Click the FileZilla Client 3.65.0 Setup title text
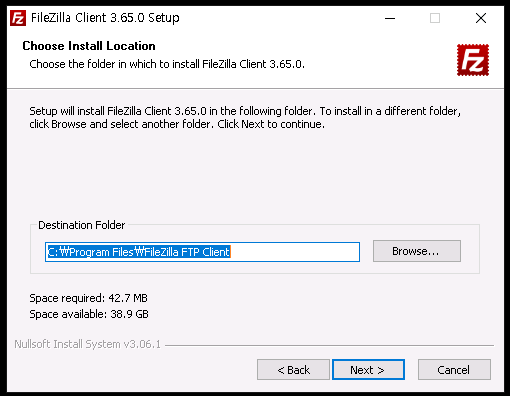The height and width of the screenshot is (396, 510). [x=105, y=18]
